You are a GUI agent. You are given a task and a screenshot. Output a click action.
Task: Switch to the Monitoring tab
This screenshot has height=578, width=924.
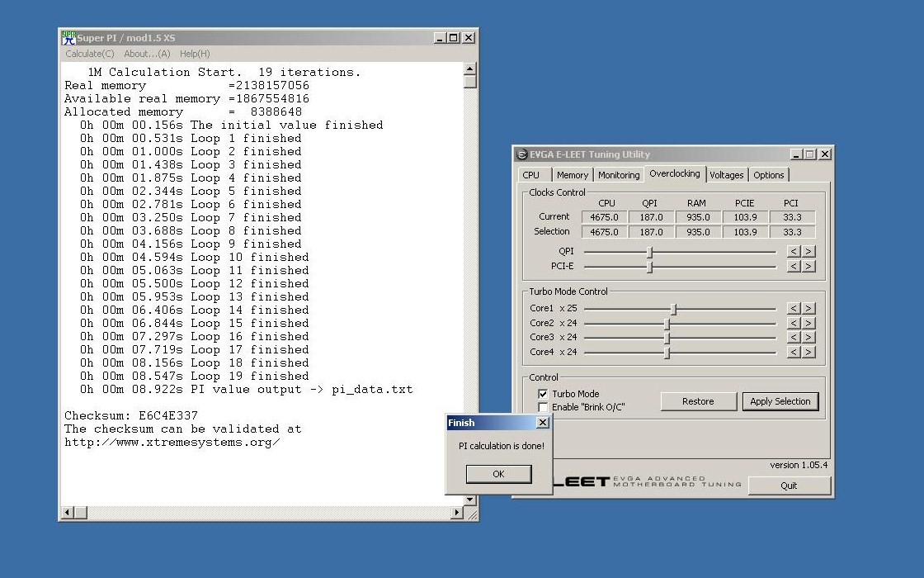point(619,175)
